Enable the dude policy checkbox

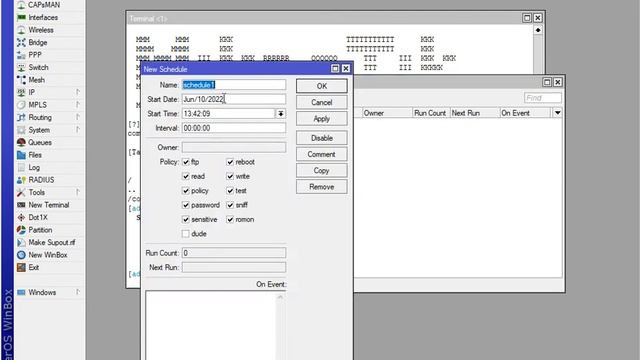point(186,234)
